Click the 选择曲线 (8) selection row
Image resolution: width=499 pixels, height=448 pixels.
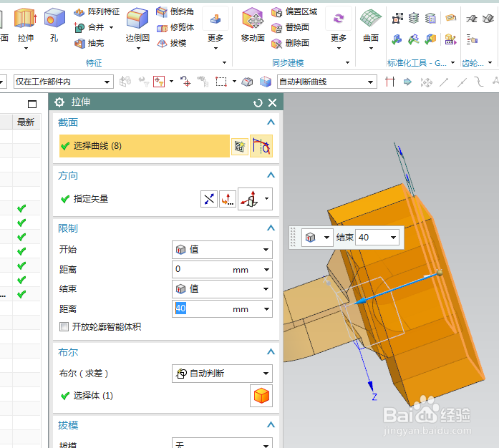pyautogui.click(x=145, y=146)
